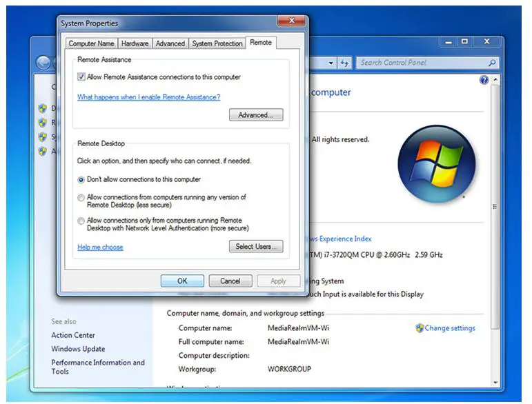Click the i7-3720QM CPU processor text
Screen dimensions: 532x404
tap(375, 255)
